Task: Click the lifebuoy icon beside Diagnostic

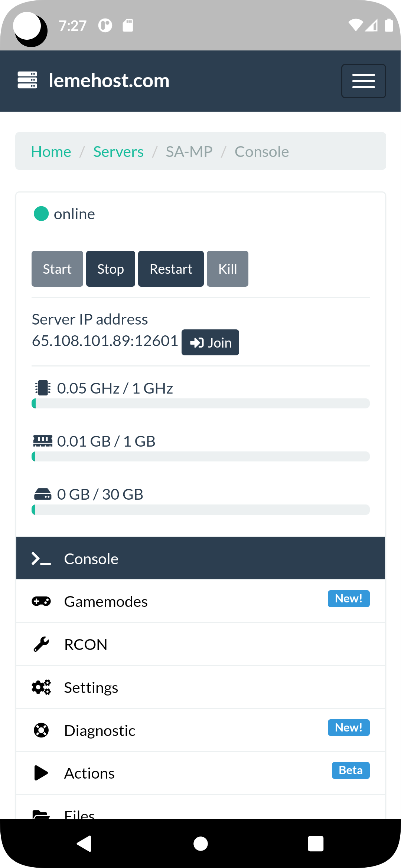Action: point(41,730)
